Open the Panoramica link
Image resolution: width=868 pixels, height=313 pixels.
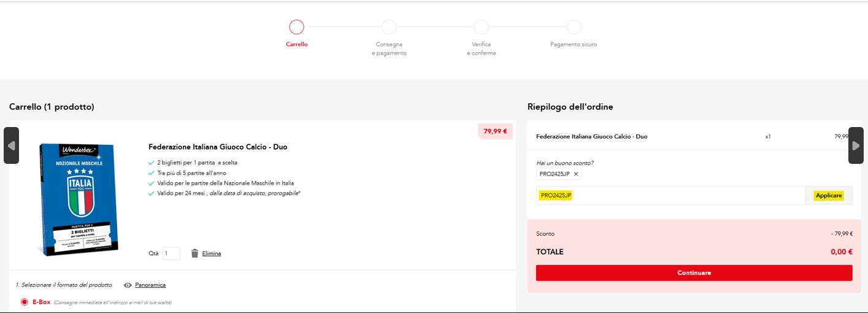pos(150,285)
